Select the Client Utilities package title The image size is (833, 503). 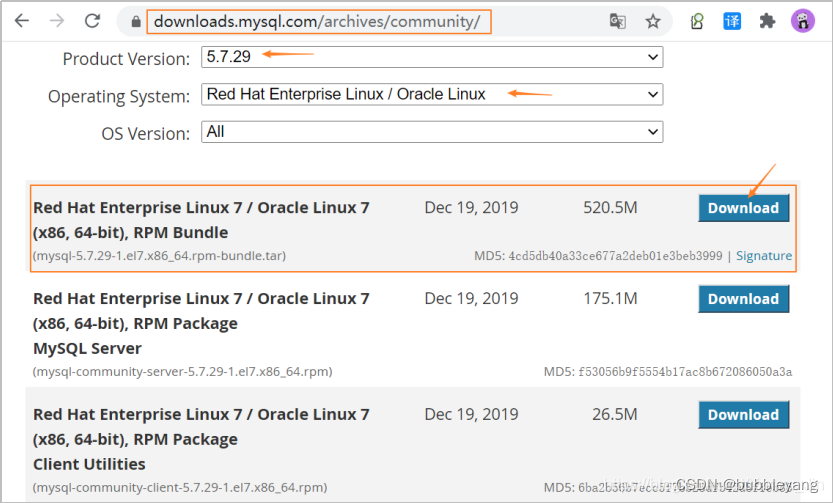[x=201, y=439]
